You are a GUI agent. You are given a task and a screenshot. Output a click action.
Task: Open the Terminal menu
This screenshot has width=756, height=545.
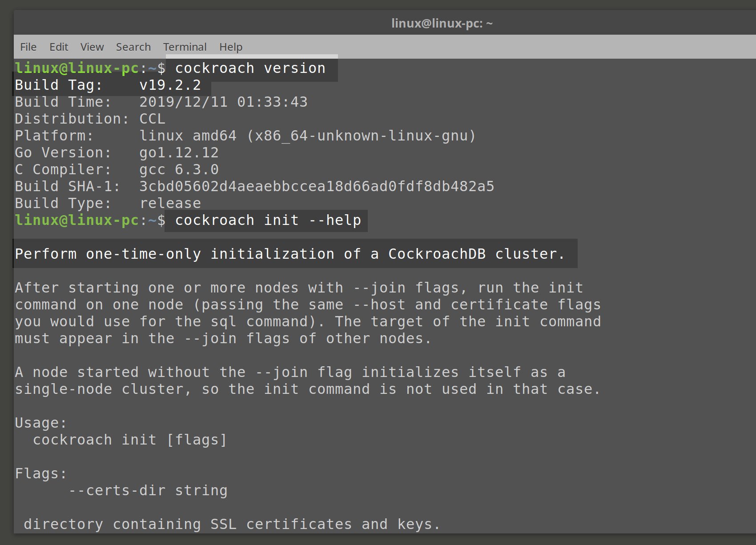pos(185,47)
